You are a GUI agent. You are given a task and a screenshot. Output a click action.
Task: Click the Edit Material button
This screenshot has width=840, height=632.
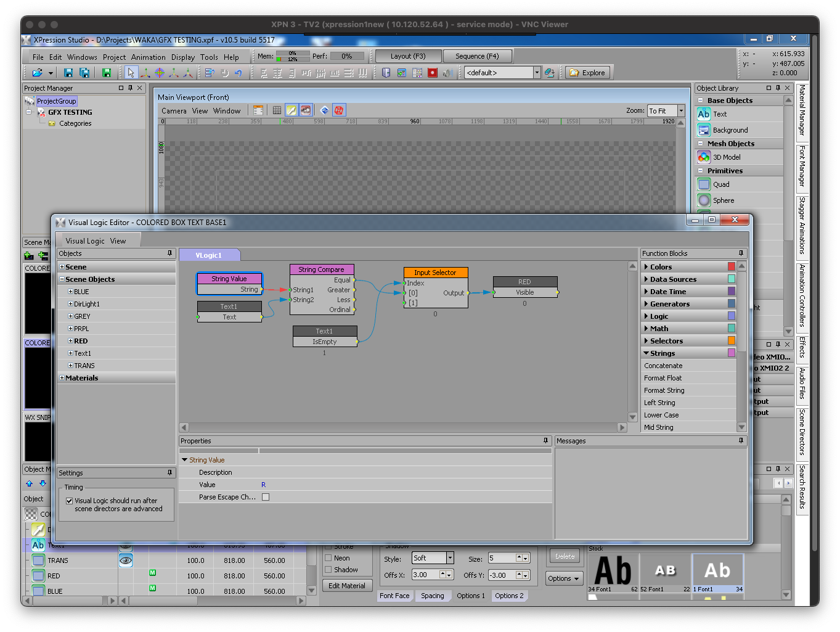pos(346,586)
